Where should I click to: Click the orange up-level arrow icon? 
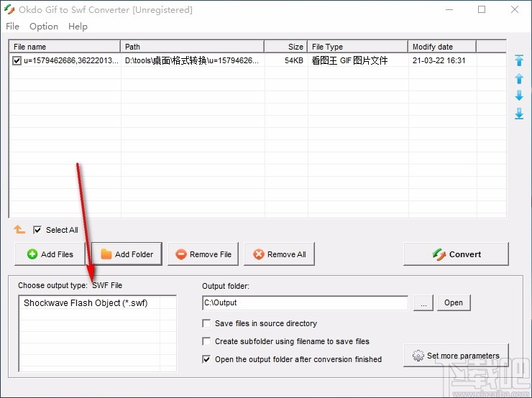coord(19,229)
